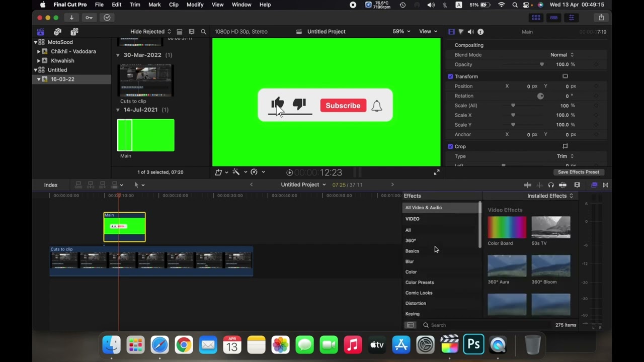This screenshot has width=644, height=362.
Task: Collapse the Untitled library
Action: pos(36,70)
